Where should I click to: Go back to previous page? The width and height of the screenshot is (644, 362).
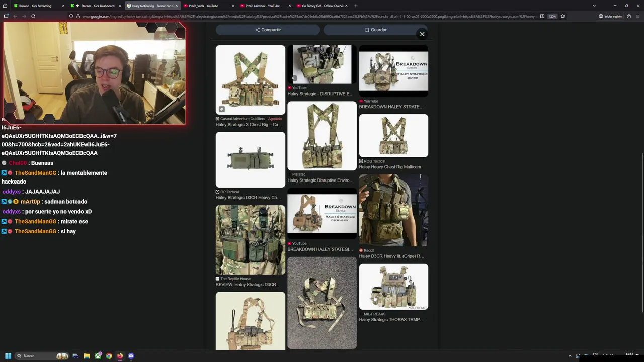click(x=15, y=16)
